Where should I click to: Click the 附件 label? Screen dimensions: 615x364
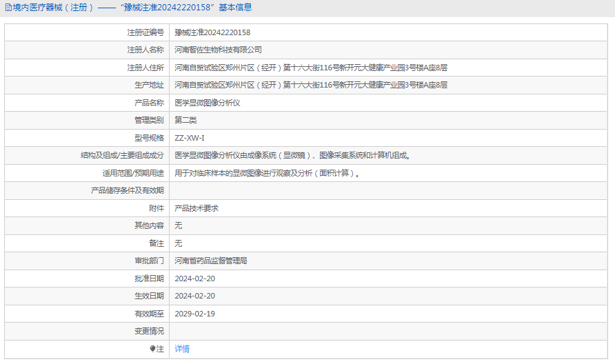pos(157,208)
